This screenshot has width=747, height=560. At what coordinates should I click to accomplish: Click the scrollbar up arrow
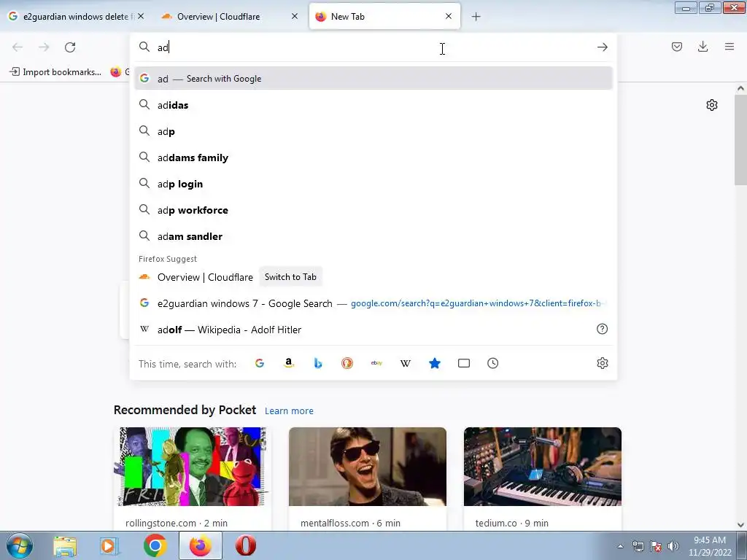740,88
